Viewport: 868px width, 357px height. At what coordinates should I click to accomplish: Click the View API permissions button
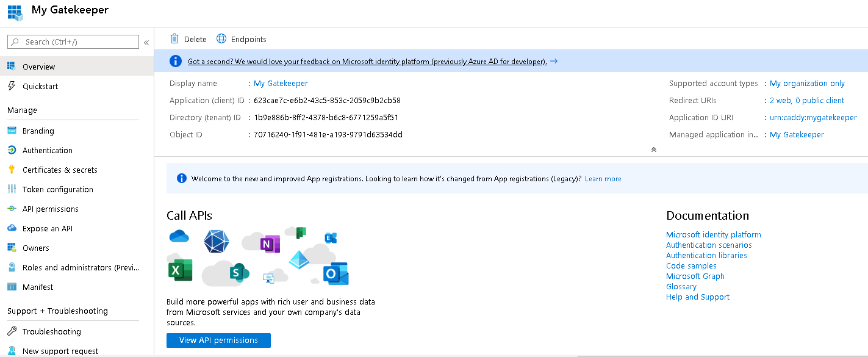218,341
